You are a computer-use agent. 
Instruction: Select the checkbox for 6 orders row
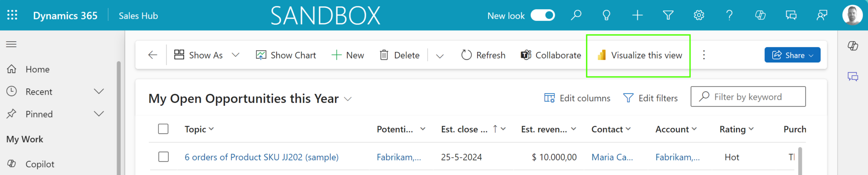click(x=163, y=157)
